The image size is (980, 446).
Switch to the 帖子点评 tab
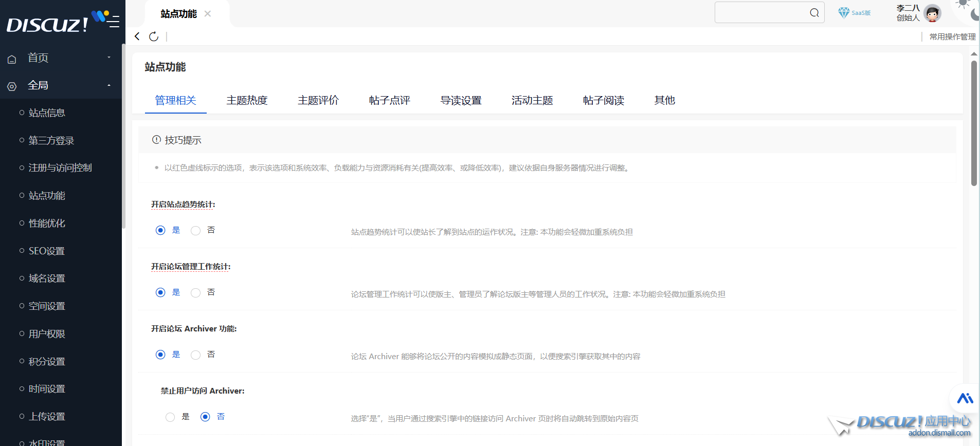click(x=389, y=100)
